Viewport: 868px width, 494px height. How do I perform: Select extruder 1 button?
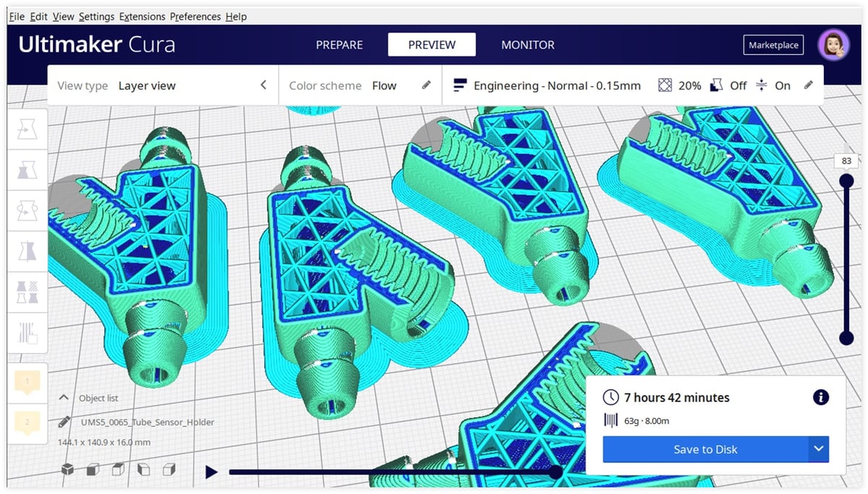coord(27,382)
